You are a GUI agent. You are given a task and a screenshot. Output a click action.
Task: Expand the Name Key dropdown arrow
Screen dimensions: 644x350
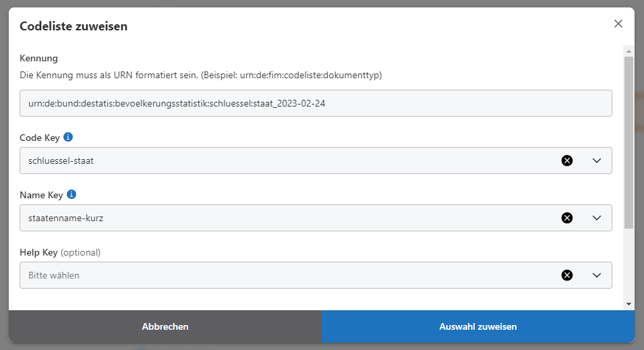click(x=596, y=218)
